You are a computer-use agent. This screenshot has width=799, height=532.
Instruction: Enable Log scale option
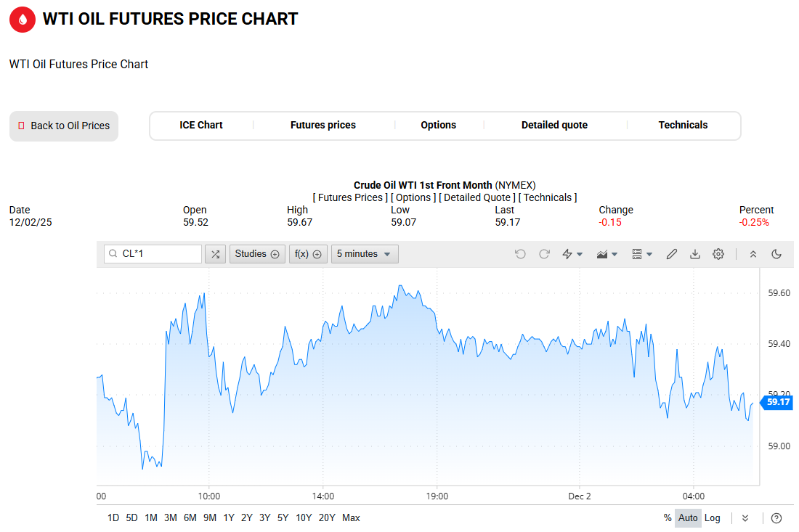tap(713, 517)
